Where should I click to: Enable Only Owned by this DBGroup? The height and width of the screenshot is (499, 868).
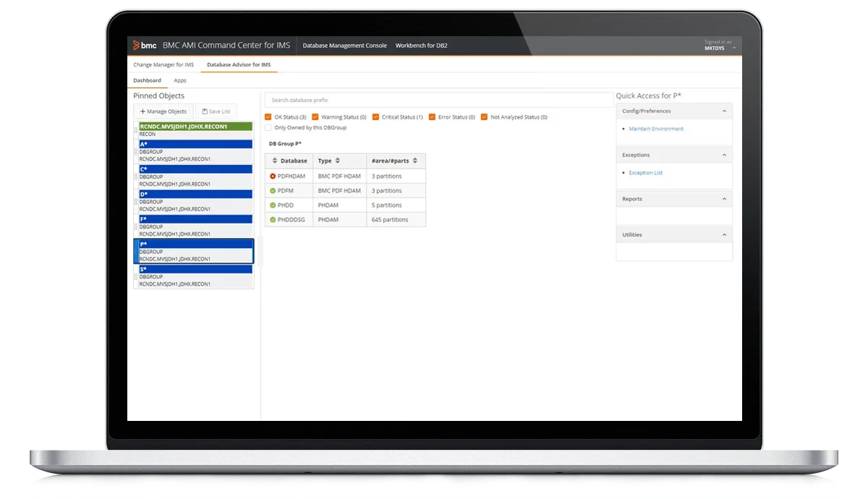pyautogui.click(x=268, y=127)
